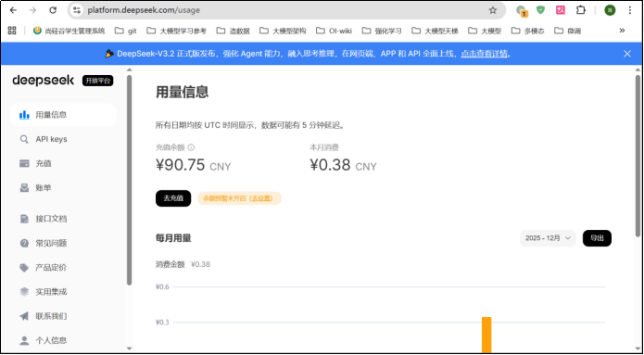Open the 2025 - 12月 month dropdown
644x355 pixels.
point(548,238)
